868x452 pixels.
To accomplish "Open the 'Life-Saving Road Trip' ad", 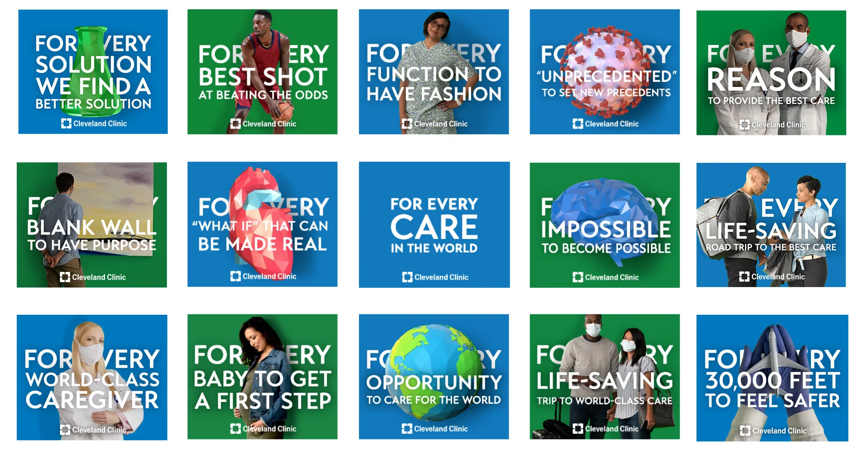I will pyautogui.click(x=771, y=225).
